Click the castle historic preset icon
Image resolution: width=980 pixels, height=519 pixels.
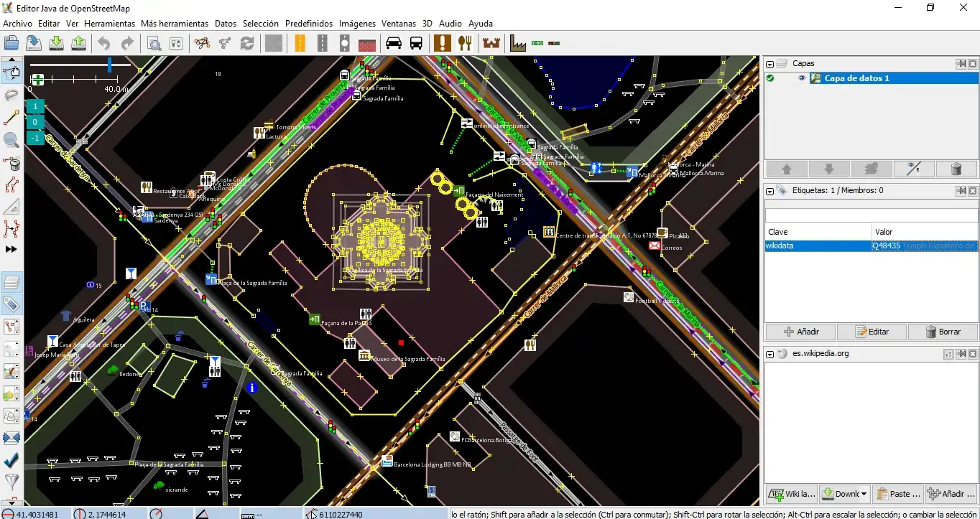coord(491,43)
